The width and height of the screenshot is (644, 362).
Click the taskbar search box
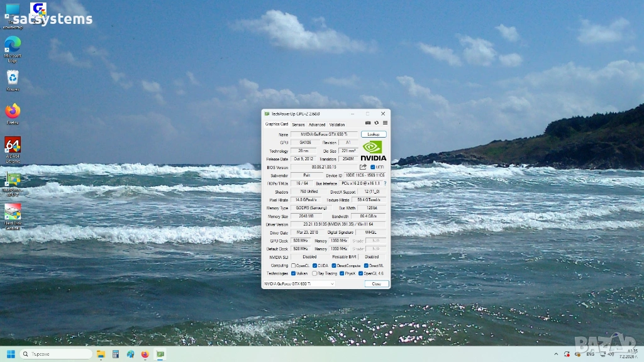pyautogui.click(x=55, y=354)
